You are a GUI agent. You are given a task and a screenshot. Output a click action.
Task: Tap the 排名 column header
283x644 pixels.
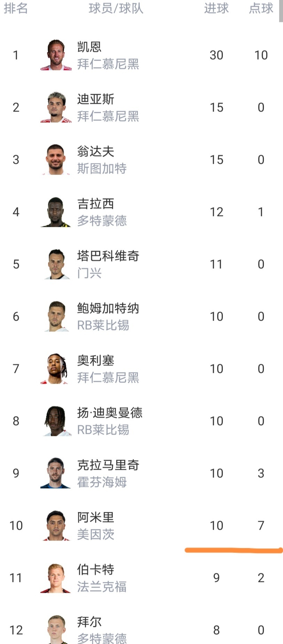tap(16, 8)
